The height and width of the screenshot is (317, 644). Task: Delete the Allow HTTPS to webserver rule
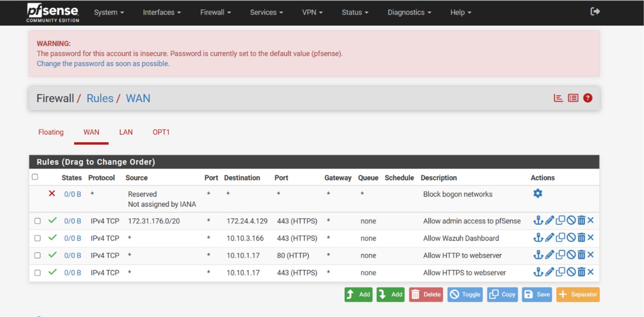[581, 272]
